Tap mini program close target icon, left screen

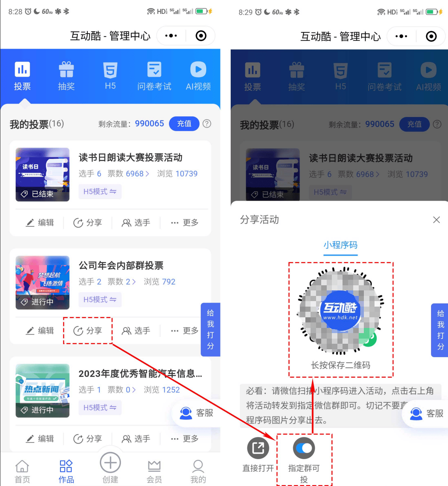pos(201,36)
